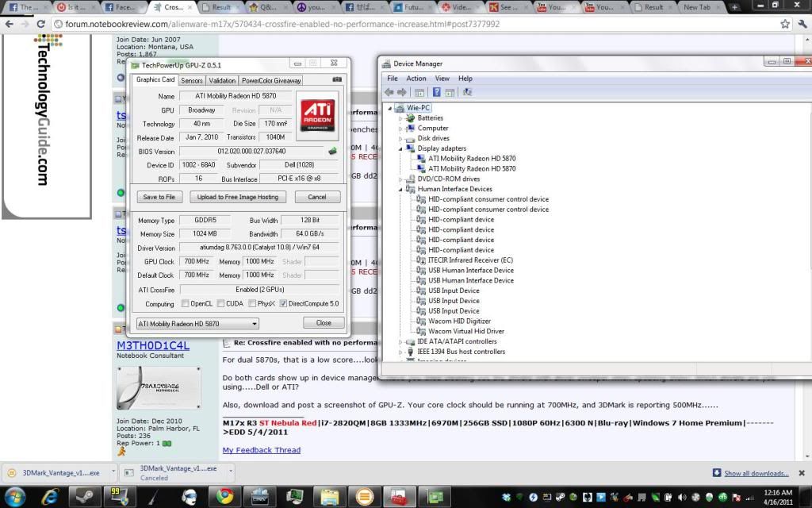Launch Internet Explorer from the taskbar

click(50, 497)
